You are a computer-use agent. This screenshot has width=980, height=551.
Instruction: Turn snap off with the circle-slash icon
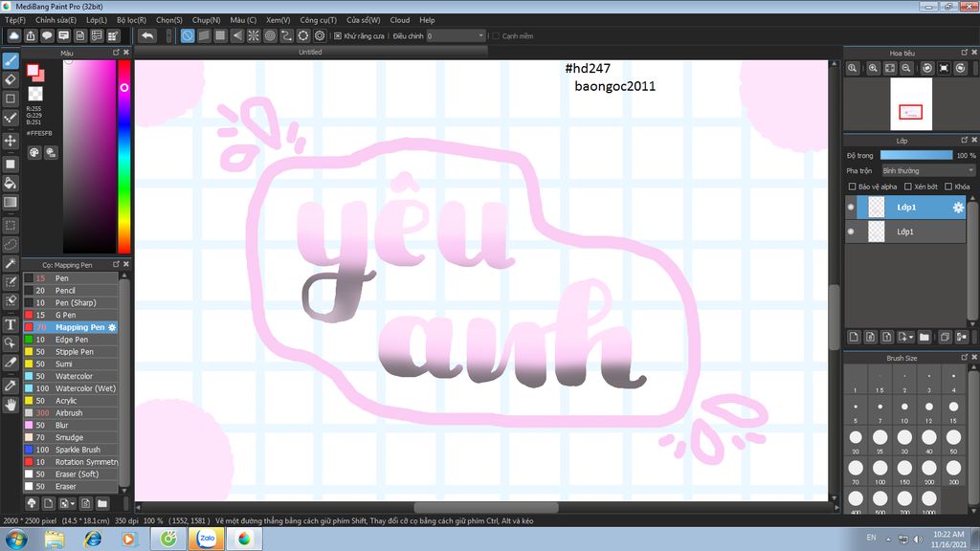click(x=188, y=35)
